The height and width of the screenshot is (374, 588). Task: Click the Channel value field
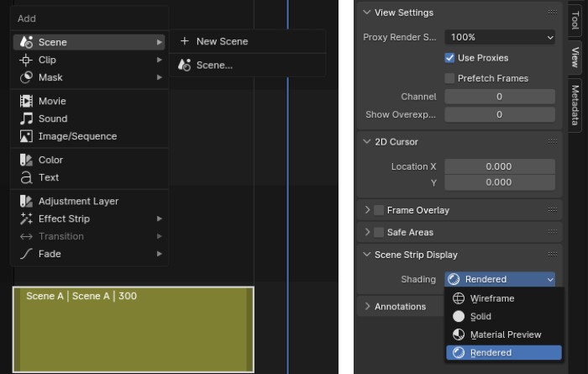click(500, 97)
